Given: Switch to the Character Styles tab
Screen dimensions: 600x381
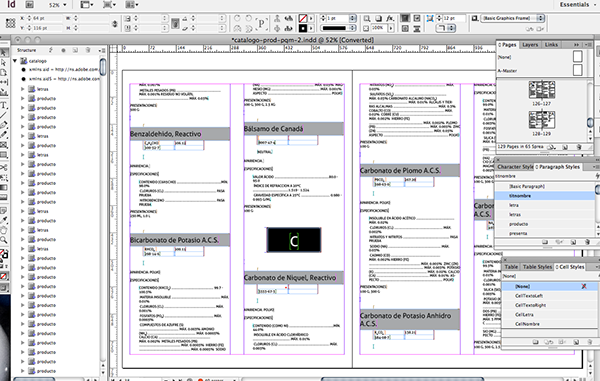Looking at the screenshot, I should pyautogui.click(x=514, y=167).
